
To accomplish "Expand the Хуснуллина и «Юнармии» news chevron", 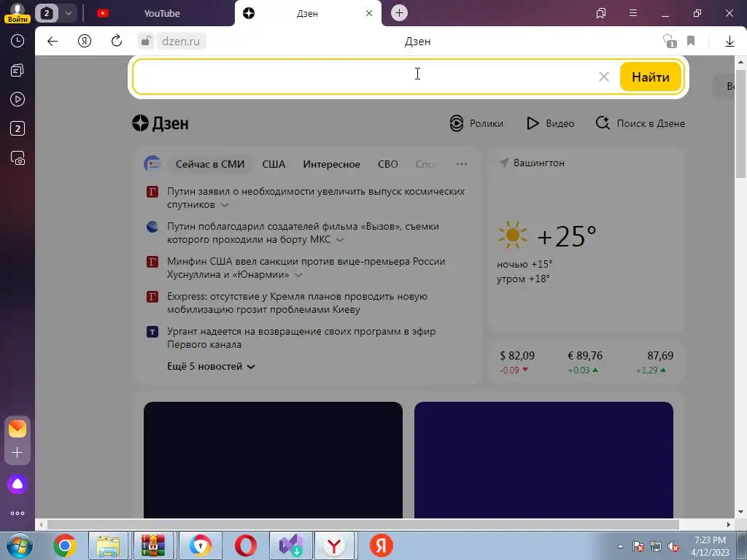I will point(298,275).
